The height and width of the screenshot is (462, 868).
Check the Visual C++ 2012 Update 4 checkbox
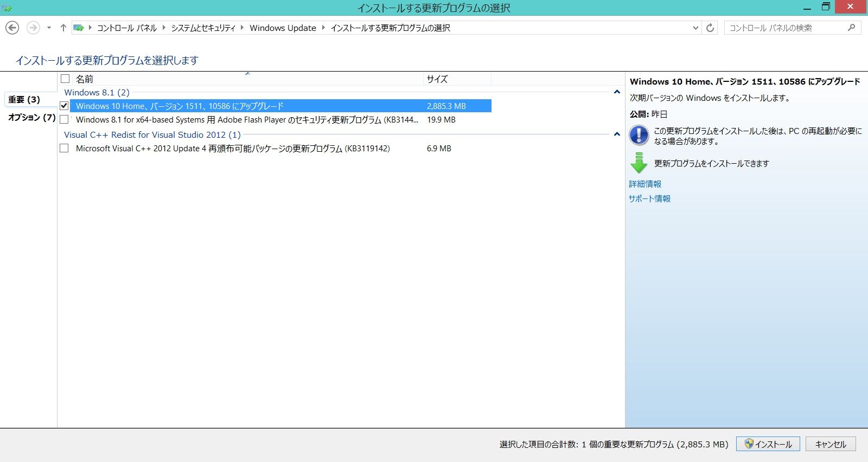(x=64, y=148)
